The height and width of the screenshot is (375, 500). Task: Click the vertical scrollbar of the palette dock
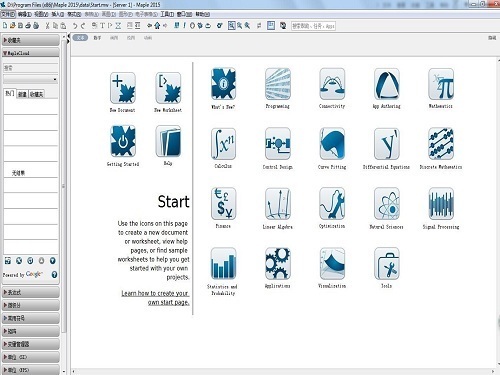click(64, 187)
